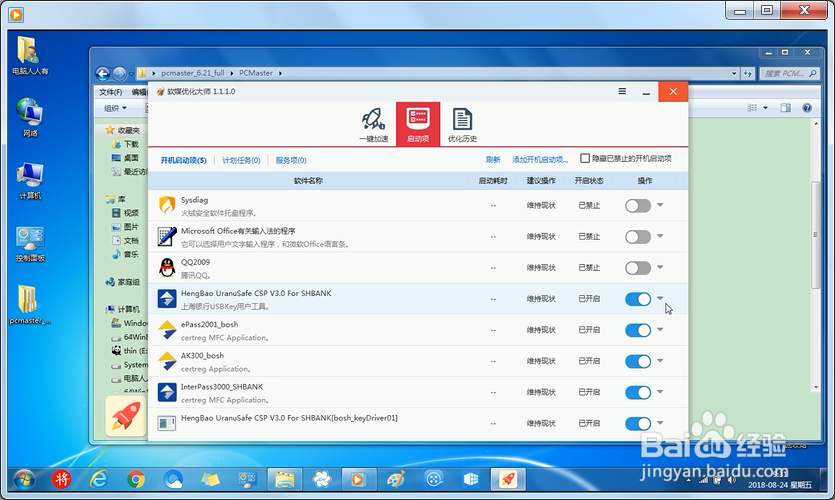Click 添加开机启动项 link
The height and width of the screenshot is (500, 835).
[540, 159]
